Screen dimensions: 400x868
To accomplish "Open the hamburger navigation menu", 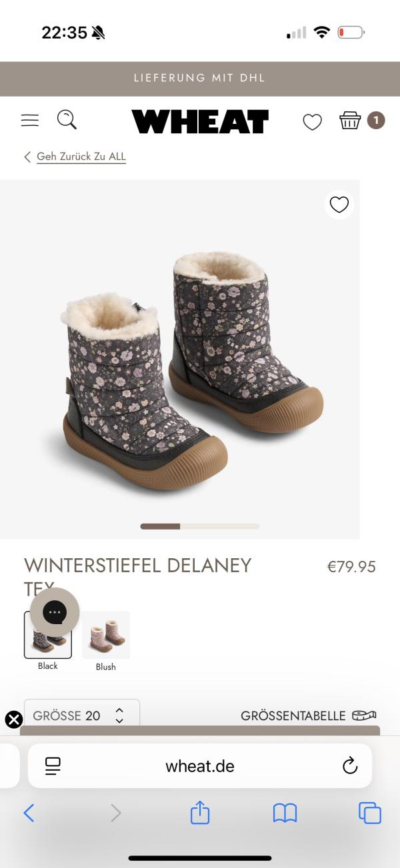I will click(x=30, y=121).
